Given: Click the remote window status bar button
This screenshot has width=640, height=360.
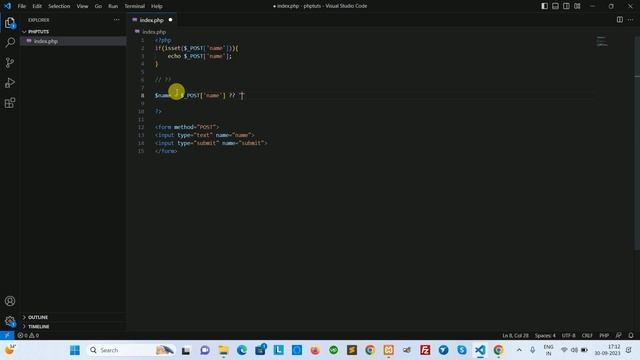Looking at the screenshot, I should click(7, 335).
